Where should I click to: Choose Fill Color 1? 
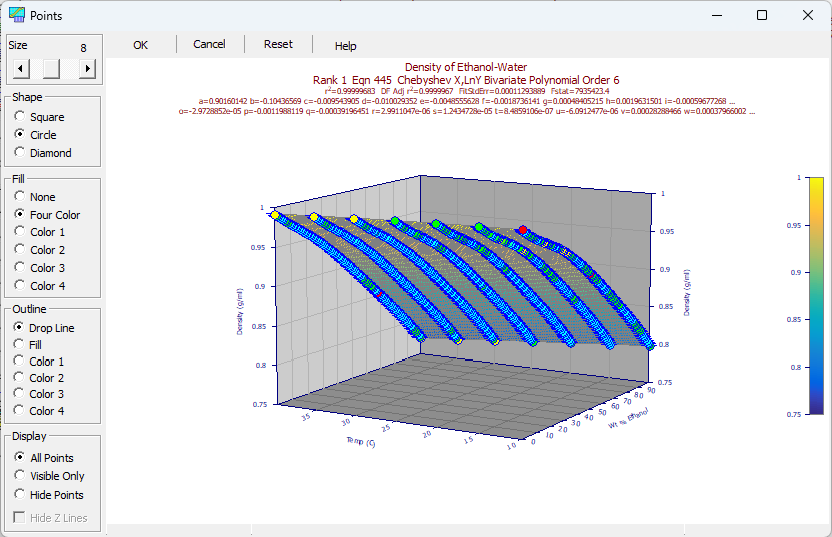pyautogui.click(x=40, y=232)
